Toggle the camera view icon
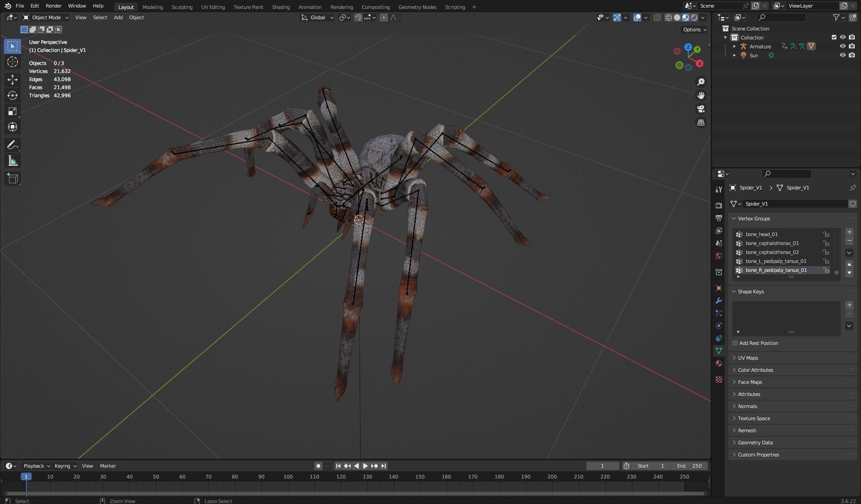 701,109
